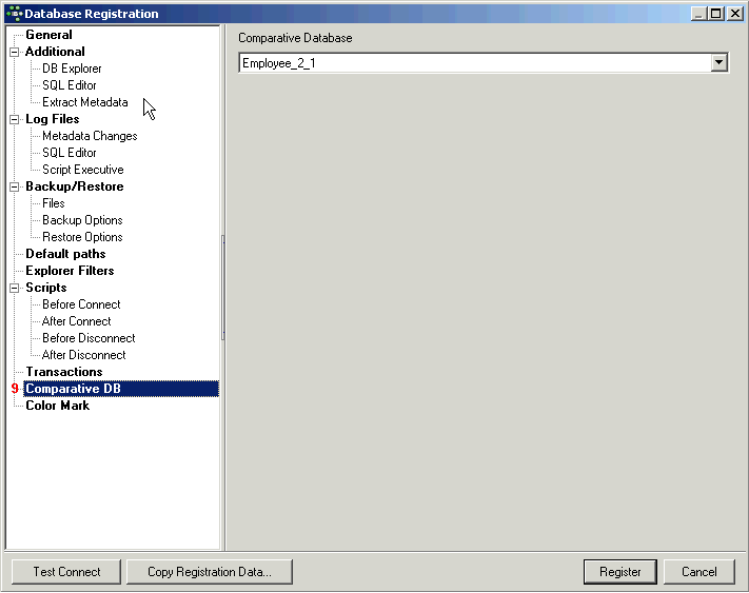Select the Color Mark page
Screen dimensions: 749x593
(x=57, y=406)
